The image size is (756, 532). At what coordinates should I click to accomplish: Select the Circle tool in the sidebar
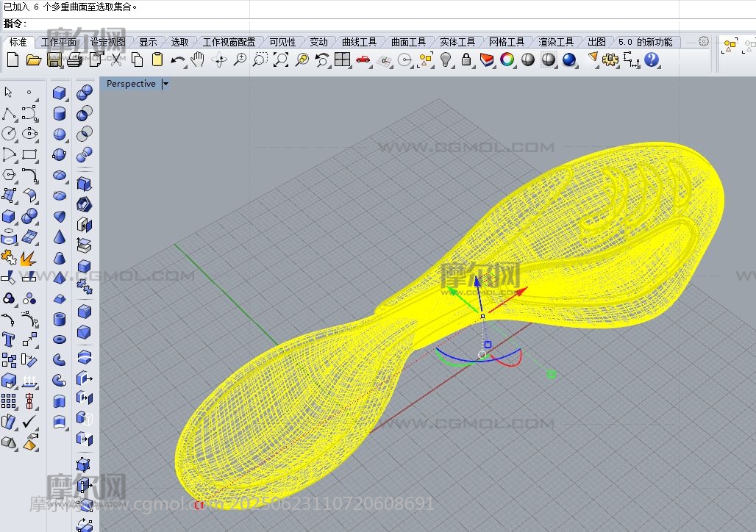pos(9,134)
